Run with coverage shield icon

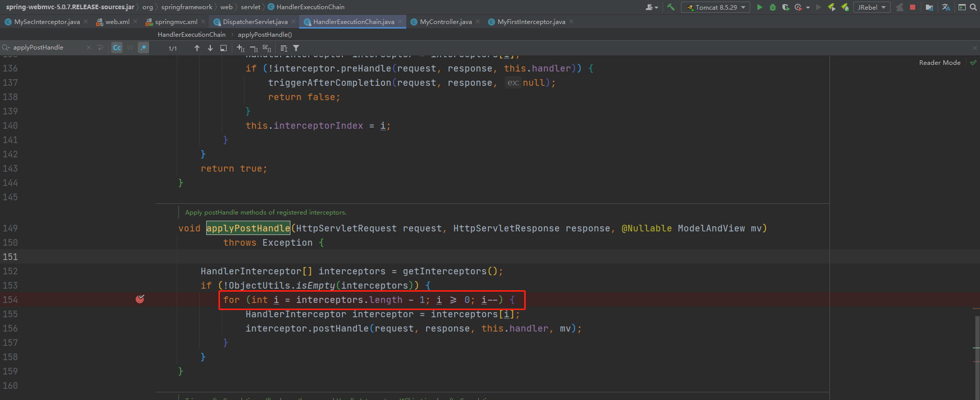click(786, 7)
